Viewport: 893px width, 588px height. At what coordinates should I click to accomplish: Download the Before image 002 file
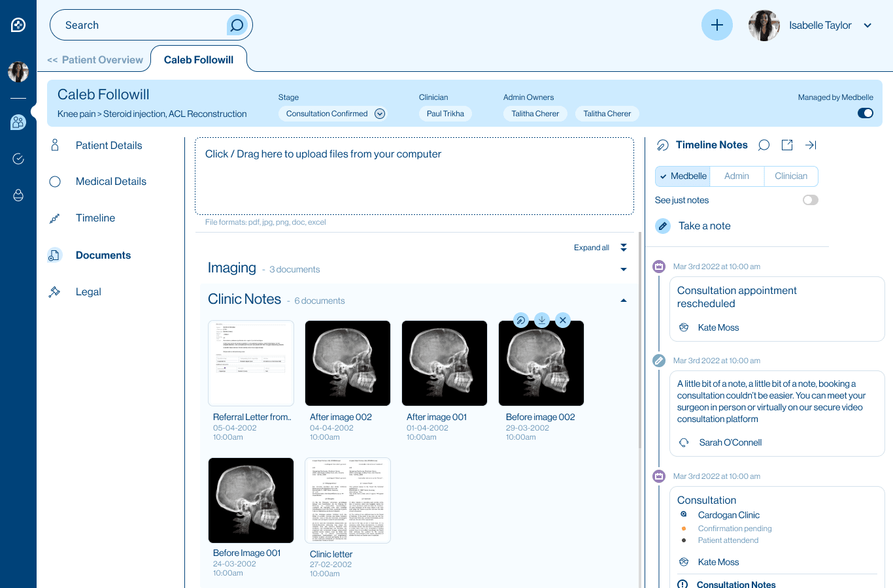pos(541,319)
